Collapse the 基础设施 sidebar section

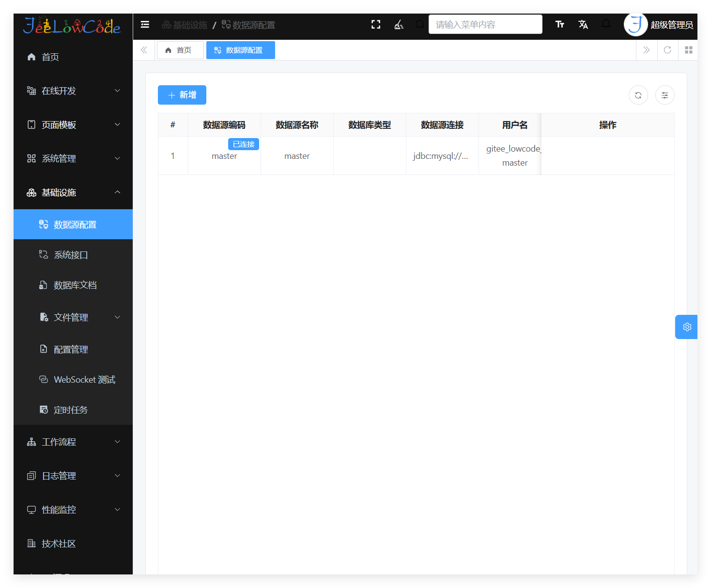tap(73, 192)
